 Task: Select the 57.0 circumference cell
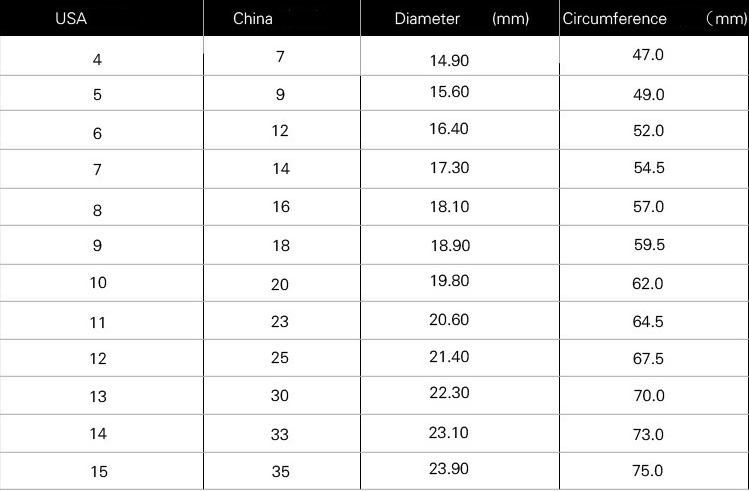point(648,207)
